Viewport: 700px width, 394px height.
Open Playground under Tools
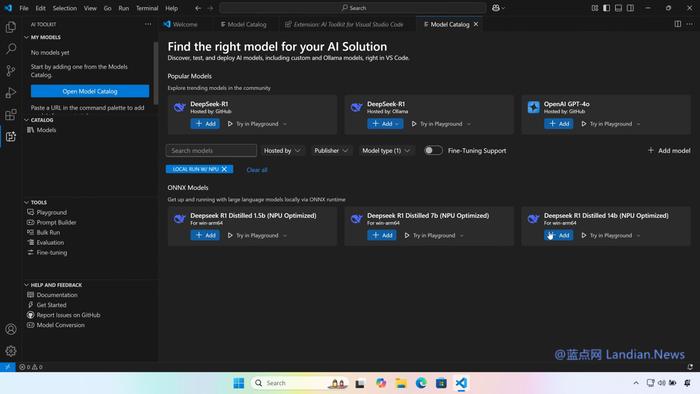(x=51, y=212)
